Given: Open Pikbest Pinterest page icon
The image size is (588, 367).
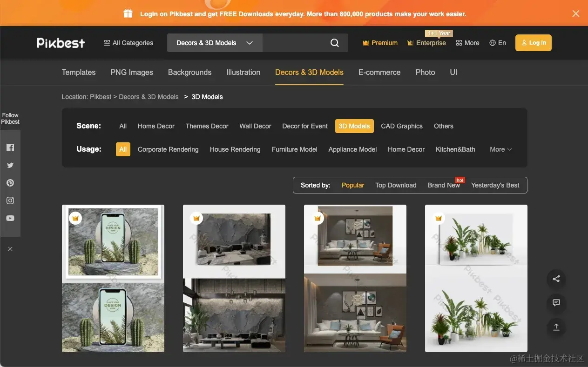Looking at the screenshot, I should point(10,183).
